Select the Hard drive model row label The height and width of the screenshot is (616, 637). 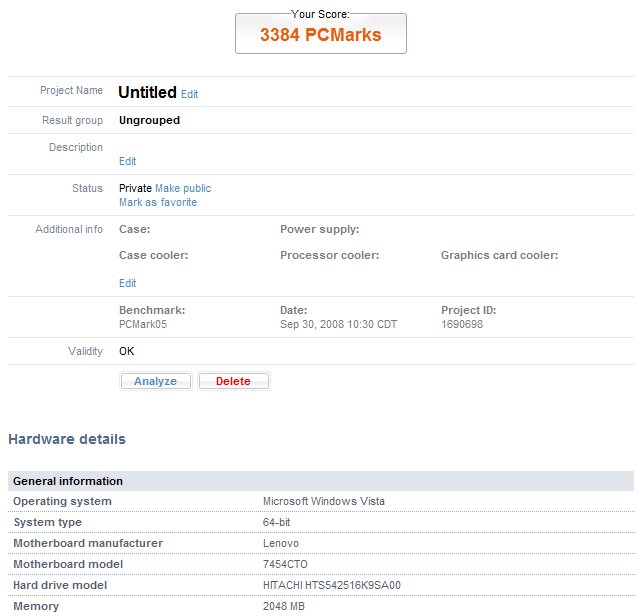pos(60,585)
